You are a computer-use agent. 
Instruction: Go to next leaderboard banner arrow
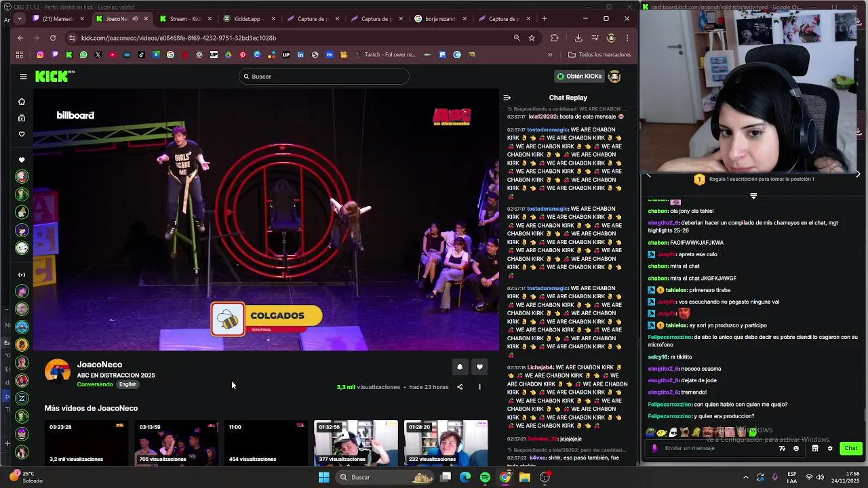(x=858, y=174)
